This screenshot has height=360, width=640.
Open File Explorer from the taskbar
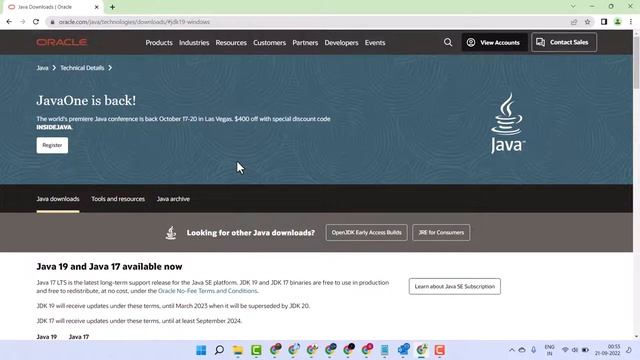pyautogui.click(x=238, y=350)
